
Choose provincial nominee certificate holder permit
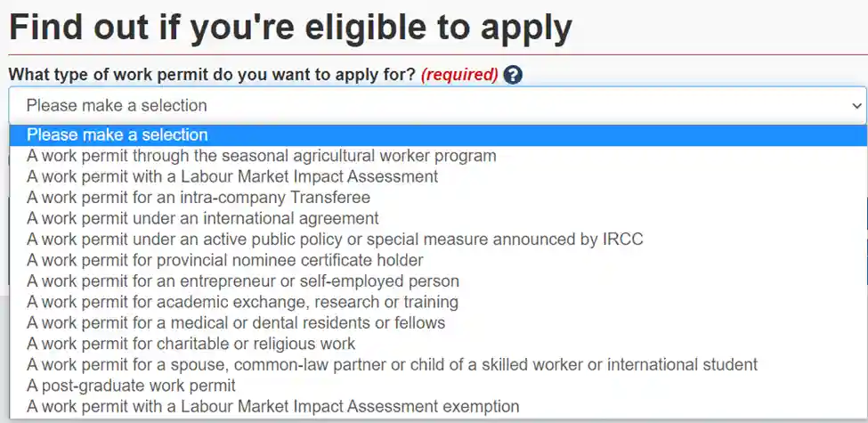pos(437,260)
